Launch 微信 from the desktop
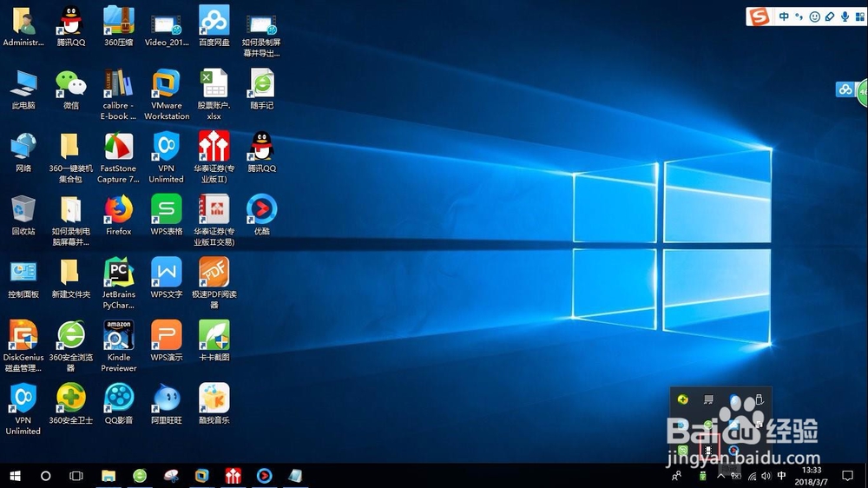This screenshot has width=868, height=488. (71, 89)
